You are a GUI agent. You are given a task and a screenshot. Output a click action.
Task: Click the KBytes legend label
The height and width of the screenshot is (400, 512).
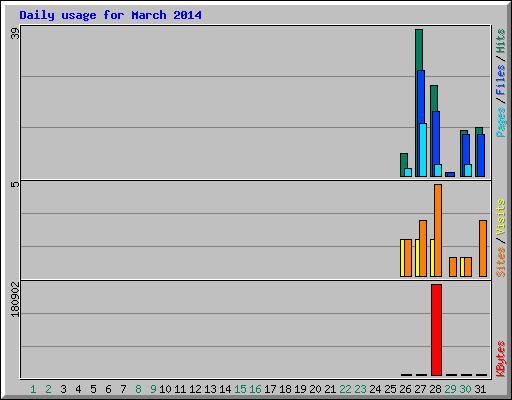coord(500,359)
